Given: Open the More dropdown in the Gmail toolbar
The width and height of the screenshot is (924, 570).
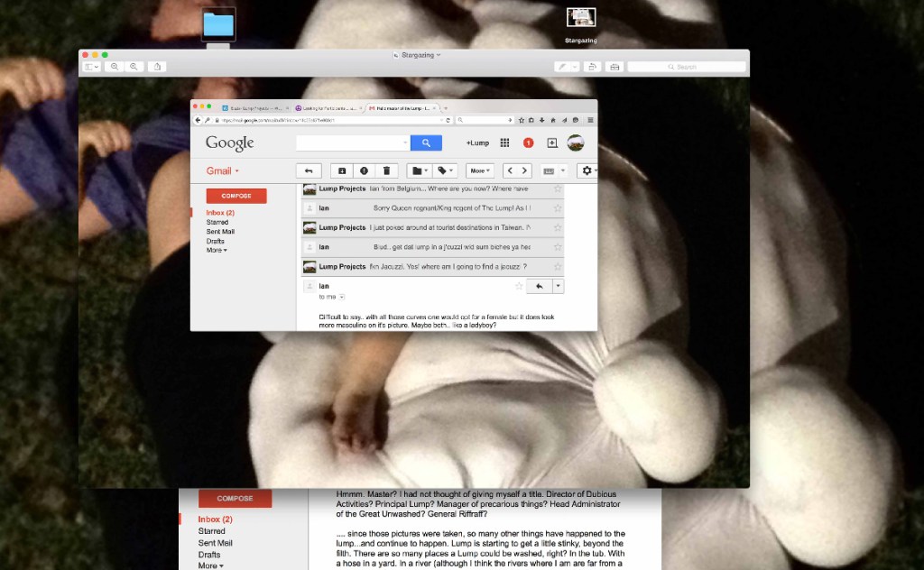Looking at the screenshot, I should point(479,170).
